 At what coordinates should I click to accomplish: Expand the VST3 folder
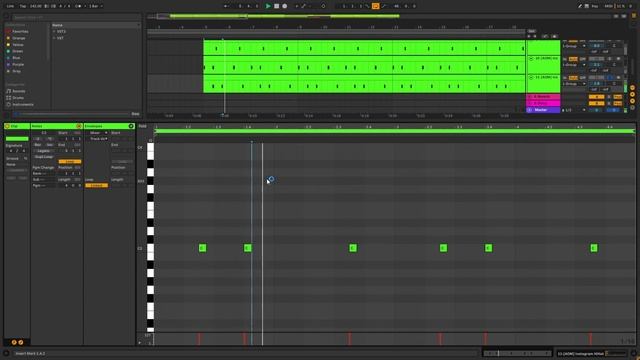[x=54, y=31]
